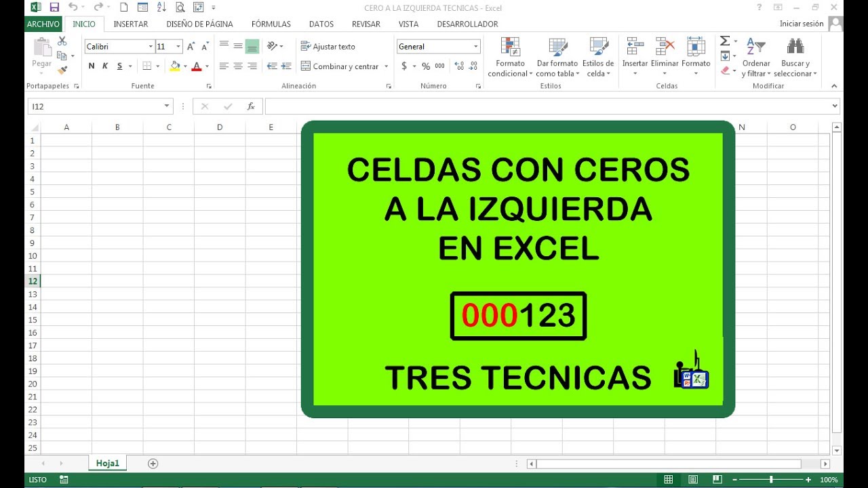This screenshot has width=868, height=488.
Task: Toggle middle vertical alignment
Action: pyautogui.click(x=238, y=46)
